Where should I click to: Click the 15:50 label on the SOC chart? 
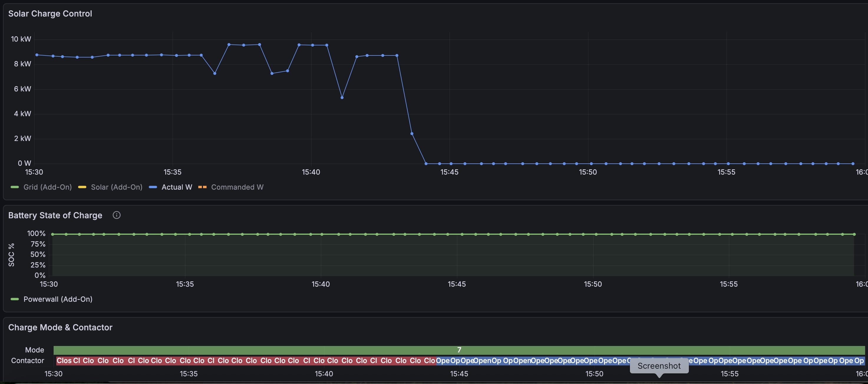(x=593, y=284)
